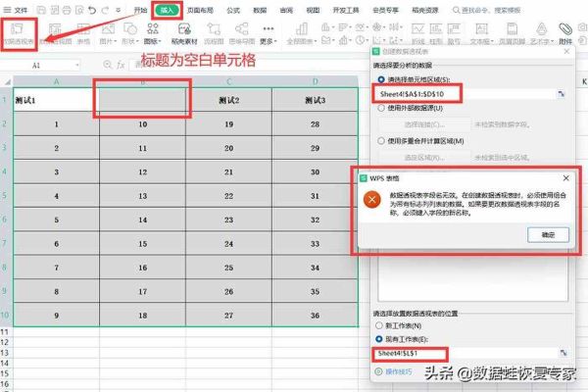Undo the last action
Viewport: 588px width, 392px height.
click(92, 10)
